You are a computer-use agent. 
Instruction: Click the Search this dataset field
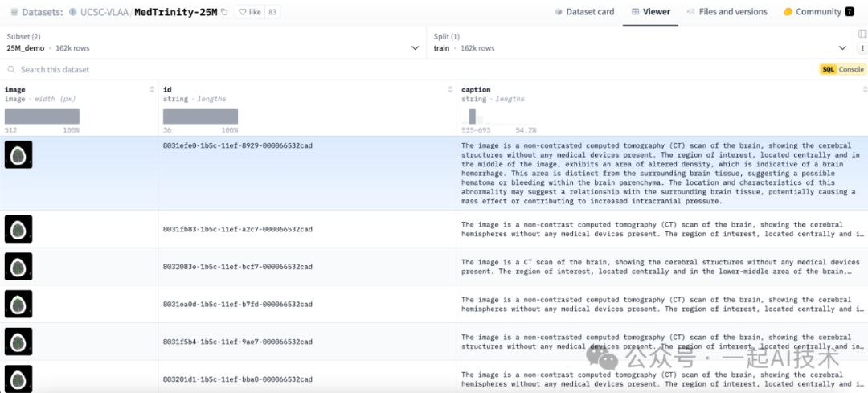point(241,69)
